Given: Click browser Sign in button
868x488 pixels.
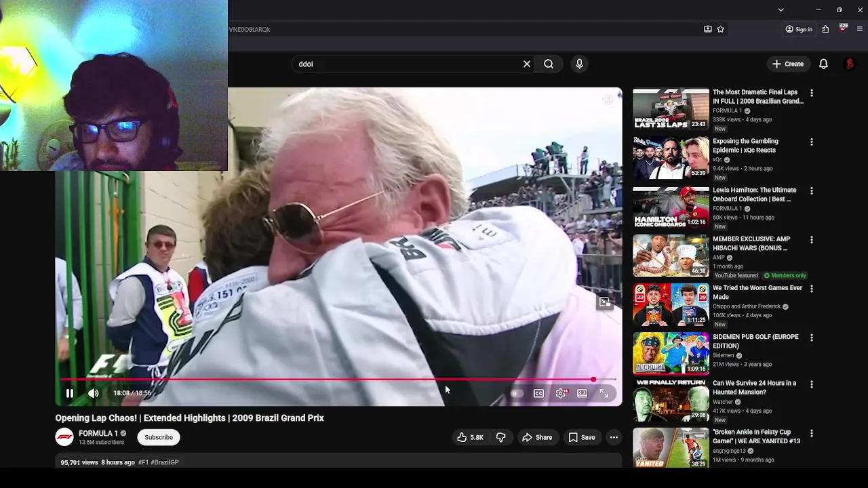Looking at the screenshot, I should pyautogui.click(x=799, y=29).
